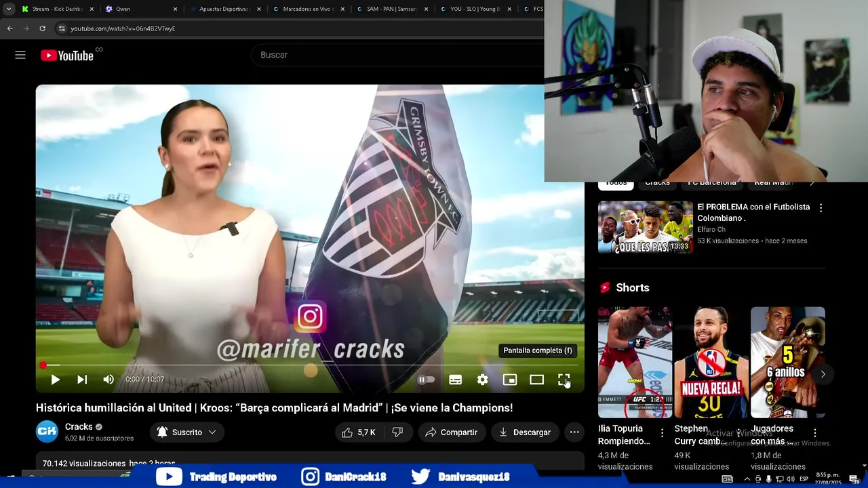868x488 pixels.
Task: Open the Jugadores con más short thumbnail
Action: tap(788, 362)
